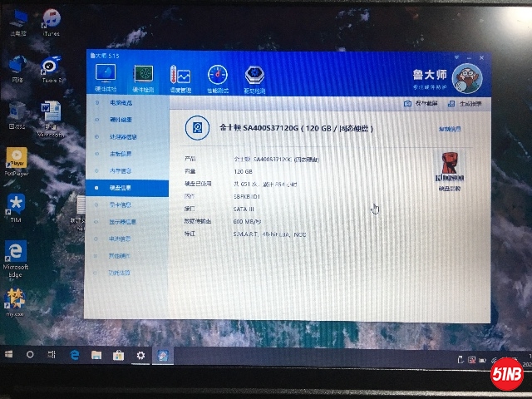Click 性能测试 performance benchmark icon

[217, 78]
